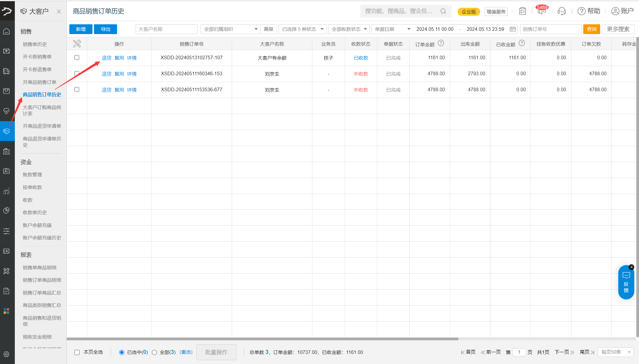Open 销售单历史 in the side menu
The height and width of the screenshot is (364, 639).
point(35,44)
